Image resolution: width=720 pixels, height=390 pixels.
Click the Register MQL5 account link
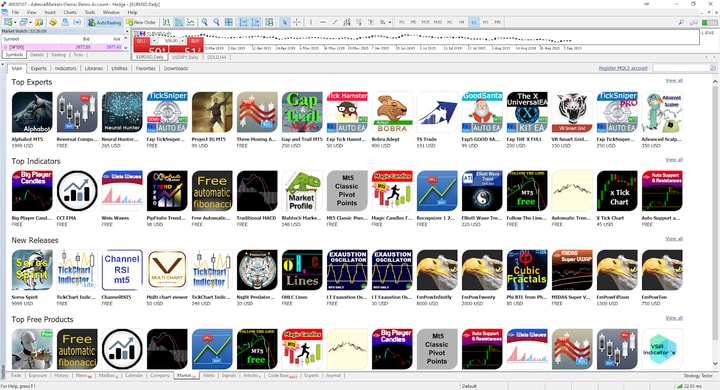click(x=623, y=68)
